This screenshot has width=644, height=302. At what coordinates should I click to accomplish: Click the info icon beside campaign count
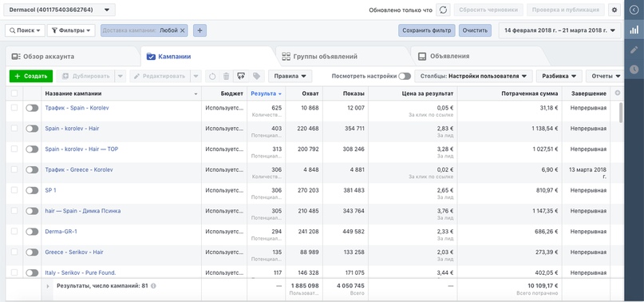point(153,285)
